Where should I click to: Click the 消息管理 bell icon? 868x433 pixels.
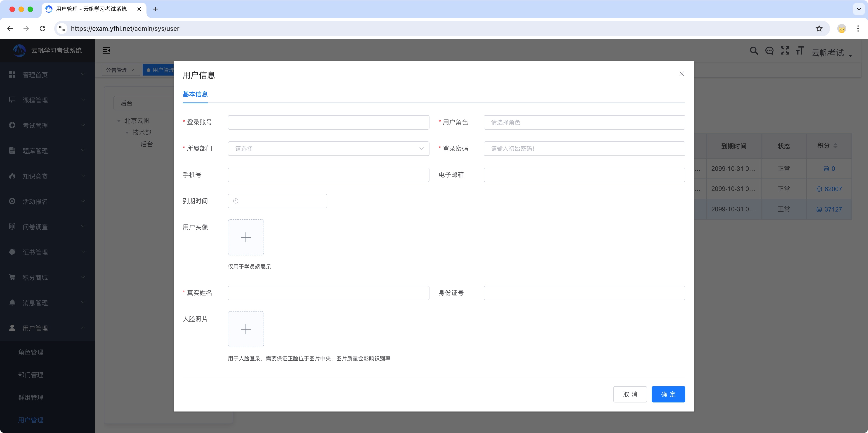[x=12, y=302]
